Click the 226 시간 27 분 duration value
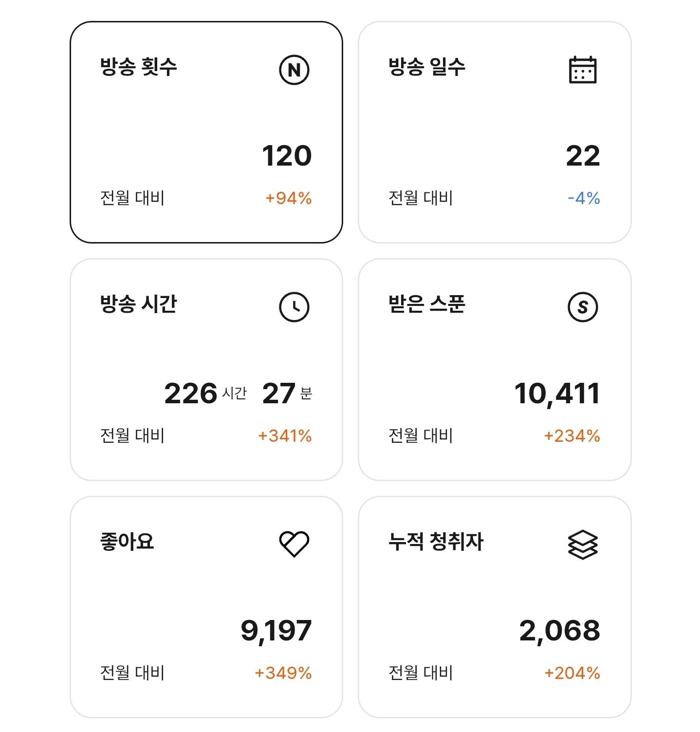The height and width of the screenshot is (732, 700). [x=238, y=394]
